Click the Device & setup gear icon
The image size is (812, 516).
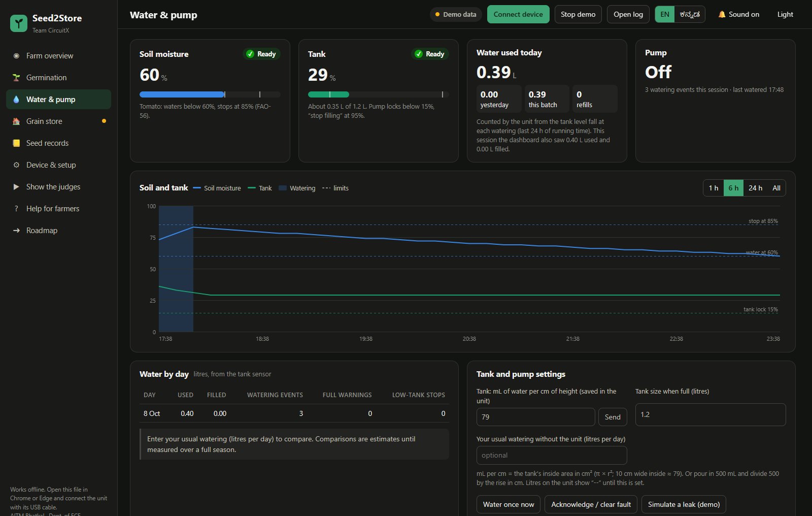coord(16,165)
